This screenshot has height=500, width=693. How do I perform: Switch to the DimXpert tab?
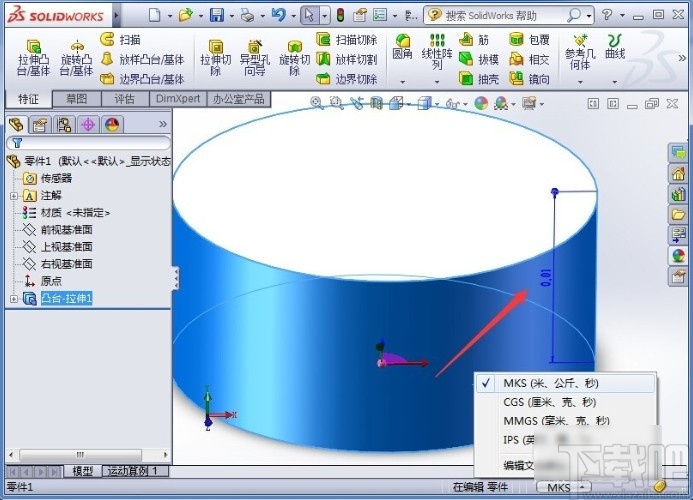pyautogui.click(x=178, y=99)
